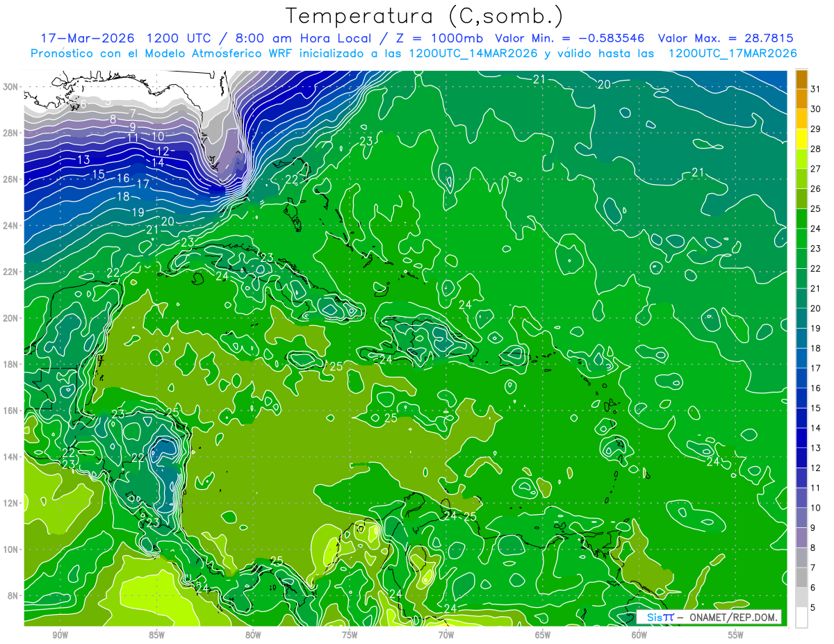Pick the white swatch below 5 in color bar
834x644 pixels.
801,618
